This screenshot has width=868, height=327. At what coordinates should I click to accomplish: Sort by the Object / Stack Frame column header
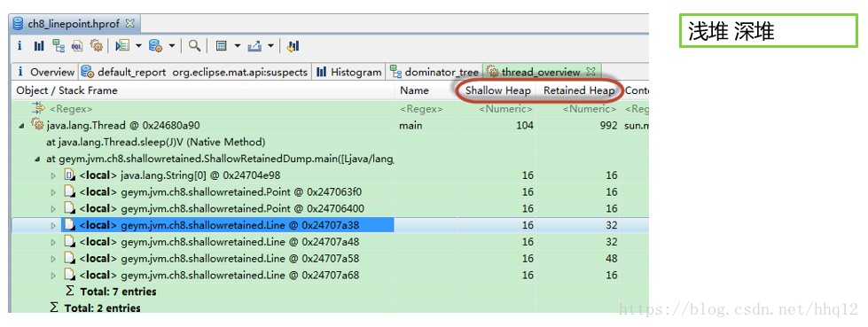click(202, 90)
